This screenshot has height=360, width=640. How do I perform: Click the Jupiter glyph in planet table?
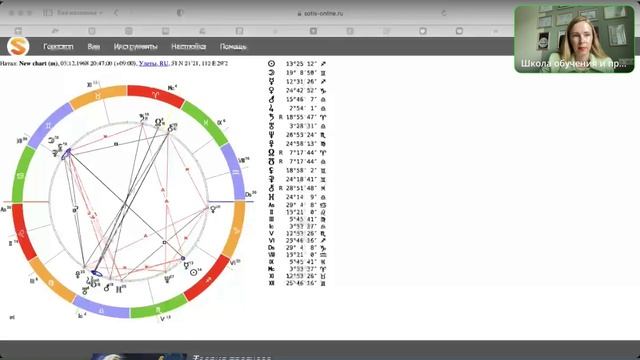coord(271,108)
